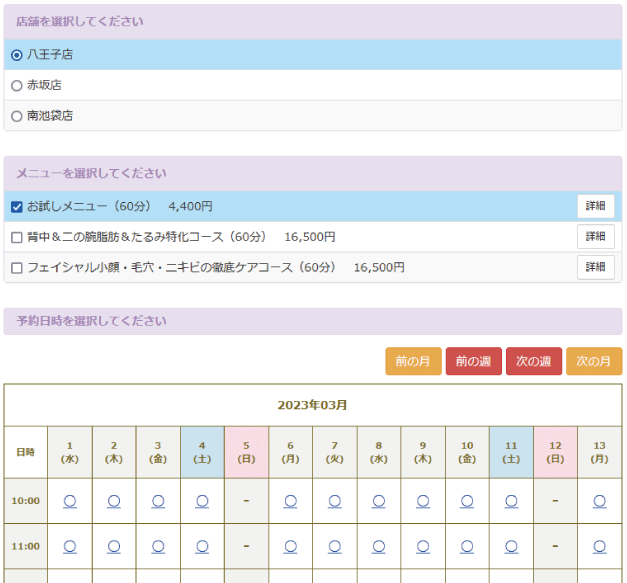Viewport: 627px width, 583px height.
Task: Book the 10:00 circle on March 4 (土)
Action: point(202,501)
